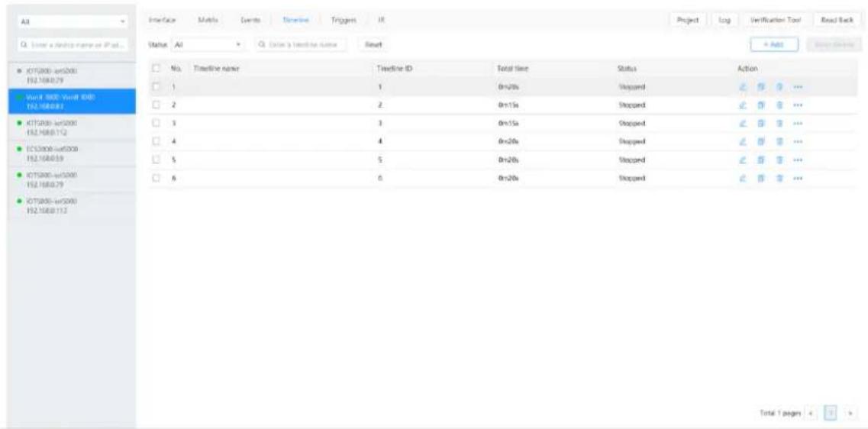
Task: Select the highlighted device 192.168.0.83
Action: (73, 101)
